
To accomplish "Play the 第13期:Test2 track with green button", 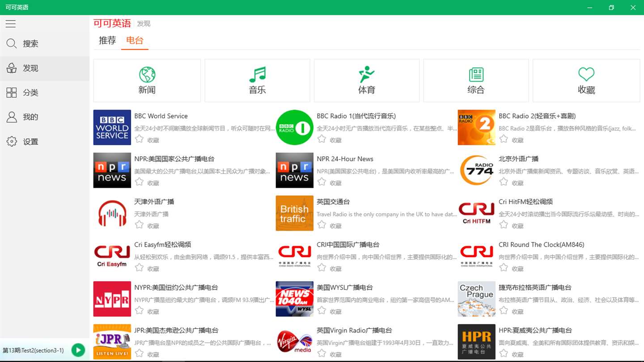I will [x=78, y=350].
